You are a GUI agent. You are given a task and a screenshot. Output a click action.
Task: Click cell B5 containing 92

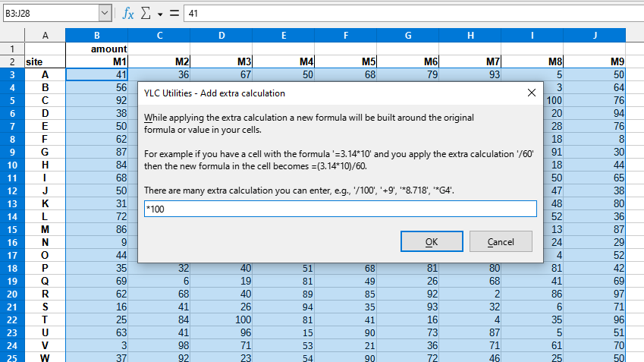tap(97, 100)
